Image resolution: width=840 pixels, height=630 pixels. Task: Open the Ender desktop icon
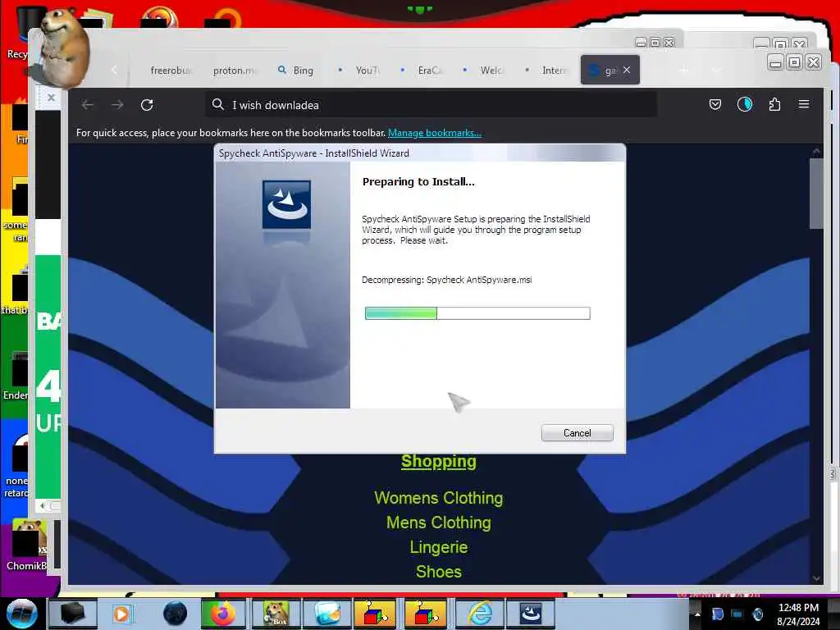(16, 377)
